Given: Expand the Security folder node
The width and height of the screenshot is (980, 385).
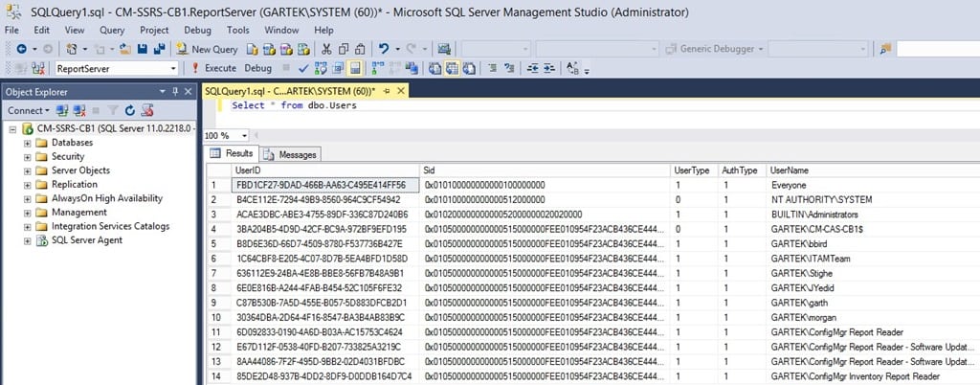Looking at the screenshot, I should click(28, 156).
